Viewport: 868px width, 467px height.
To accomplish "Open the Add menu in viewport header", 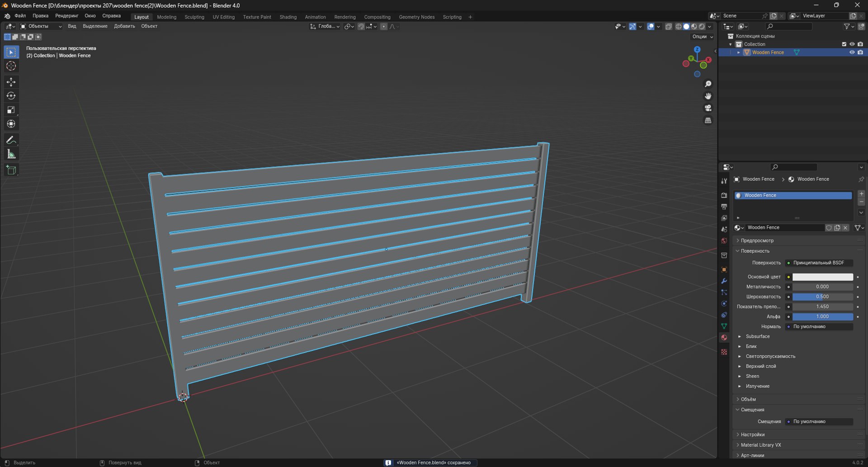I will pyautogui.click(x=124, y=26).
